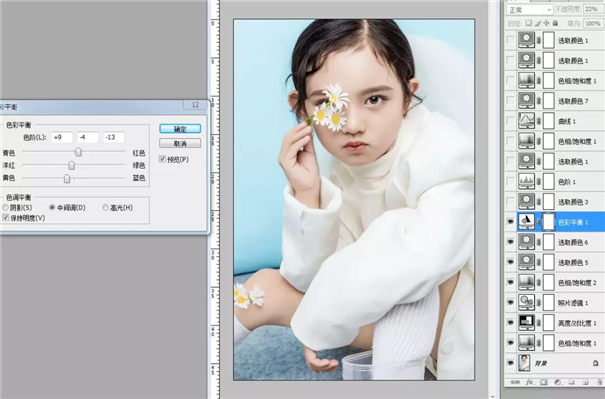Click the 选取颜色 6 adjustment layer icon
Image resolution: width=605 pixels, height=399 pixels.
526,242
